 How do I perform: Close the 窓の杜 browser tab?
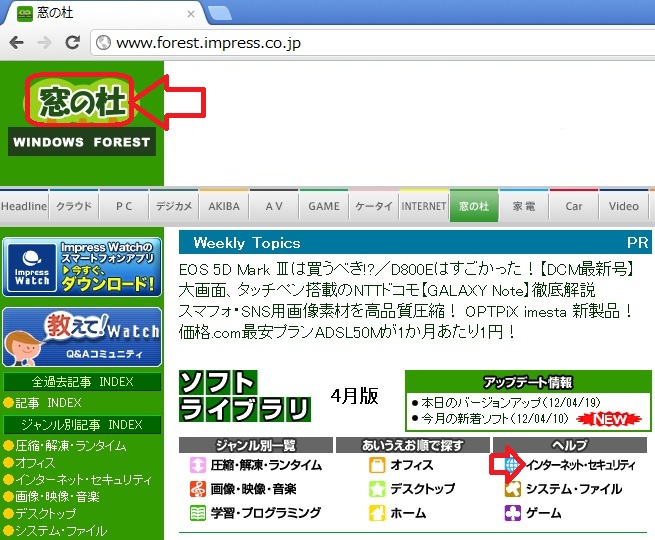pos(191,14)
